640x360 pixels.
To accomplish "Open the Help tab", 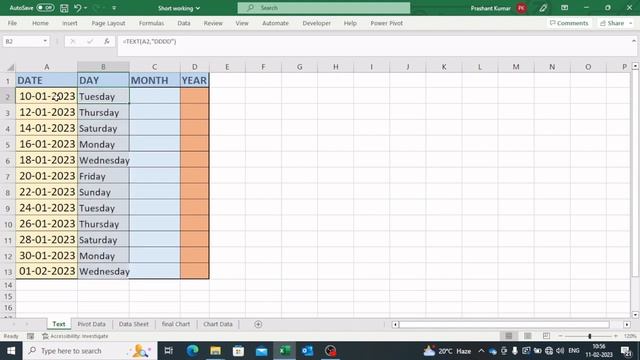I will (350, 23).
